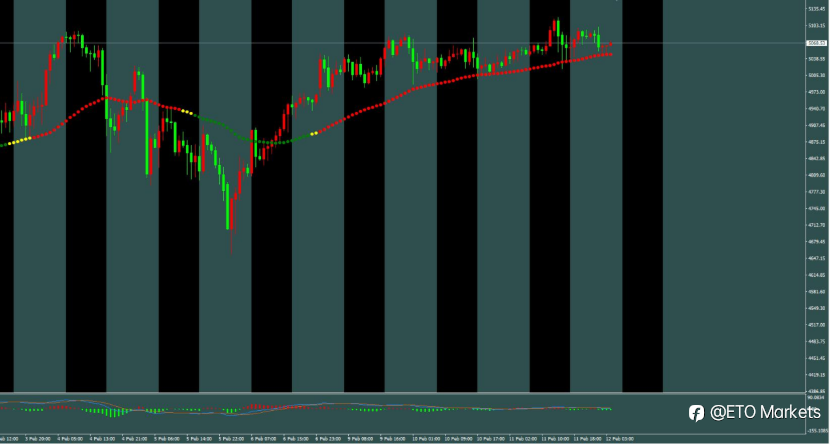Select the 4 Feb 05:00 time label
831x444 pixels.
coord(70,439)
